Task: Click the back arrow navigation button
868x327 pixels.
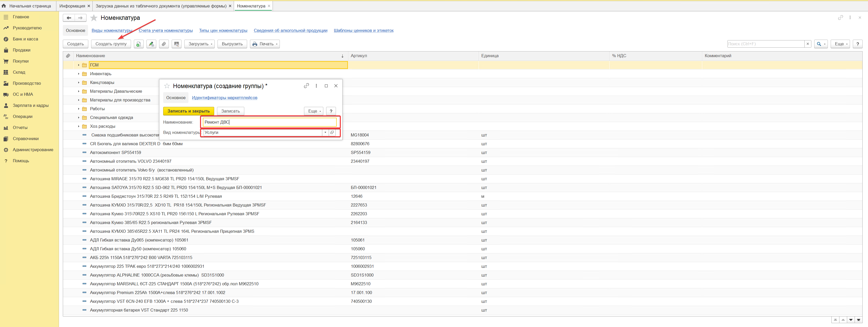Action: (69, 18)
